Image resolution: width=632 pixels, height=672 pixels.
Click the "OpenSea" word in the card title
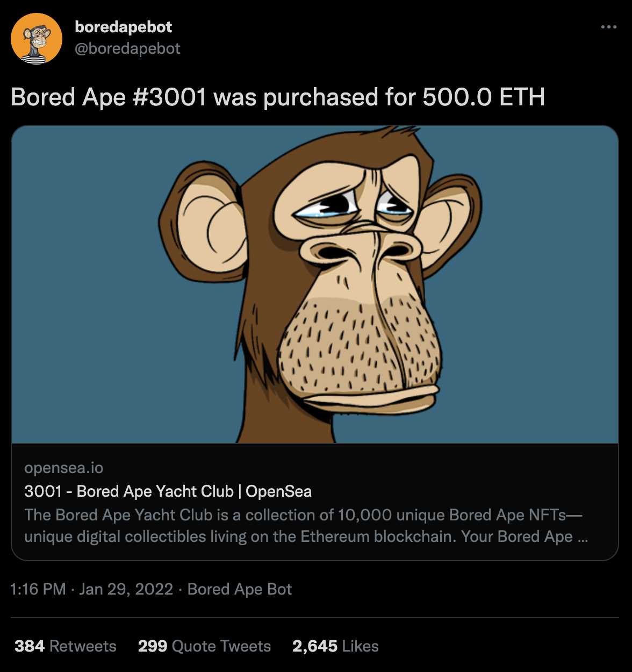pos(278,491)
